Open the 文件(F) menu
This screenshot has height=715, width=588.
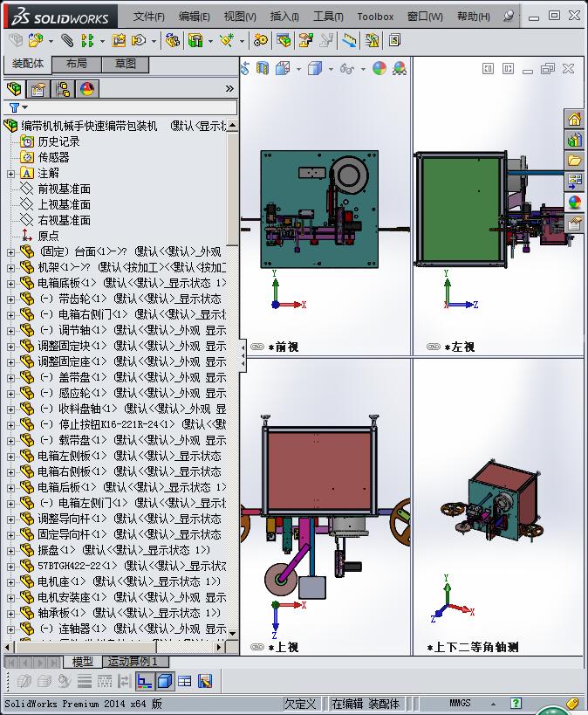click(x=148, y=17)
